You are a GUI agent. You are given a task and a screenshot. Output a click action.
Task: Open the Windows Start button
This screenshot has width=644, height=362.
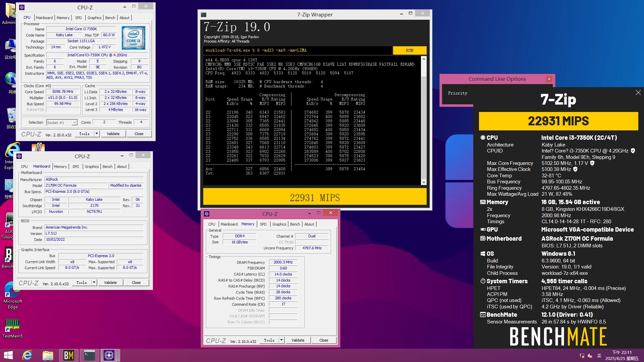click(8, 355)
